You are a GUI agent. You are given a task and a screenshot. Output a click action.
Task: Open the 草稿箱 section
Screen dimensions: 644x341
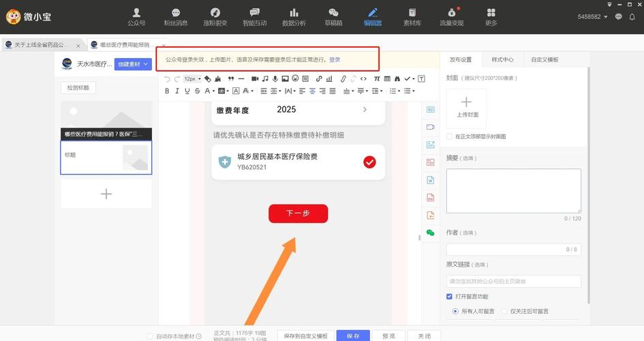click(333, 17)
